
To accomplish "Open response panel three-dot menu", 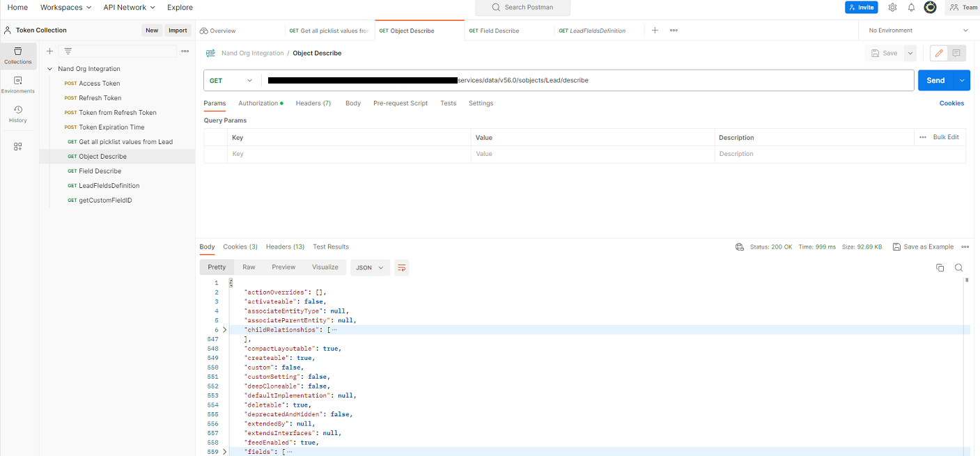I will (x=965, y=246).
